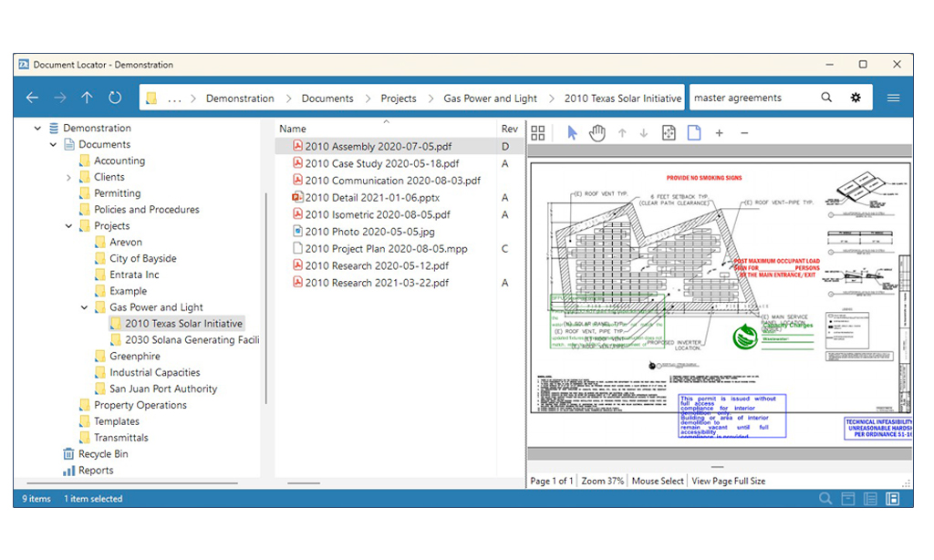Click the refresh icon in navigation bar
This screenshot has width=934, height=560.
click(x=114, y=97)
